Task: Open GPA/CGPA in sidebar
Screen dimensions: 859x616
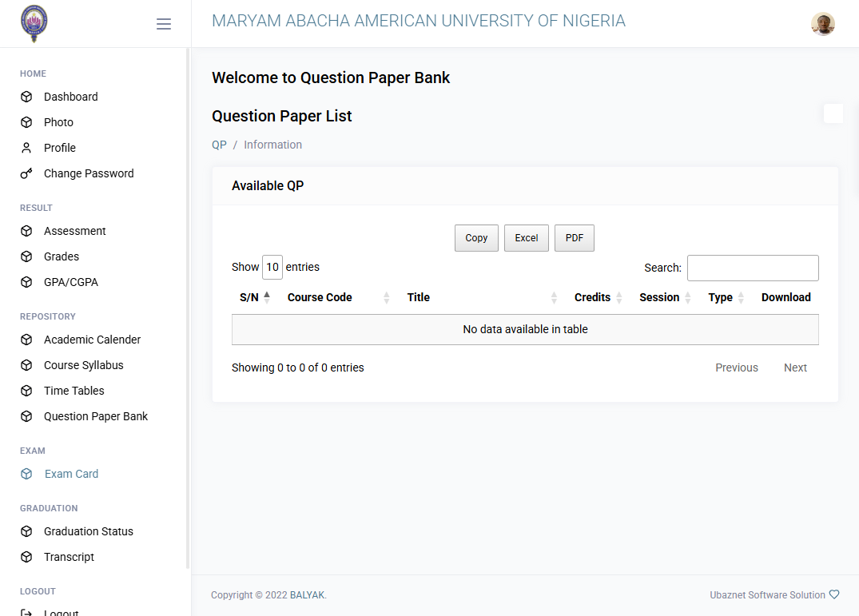Action: coord(70,282)
